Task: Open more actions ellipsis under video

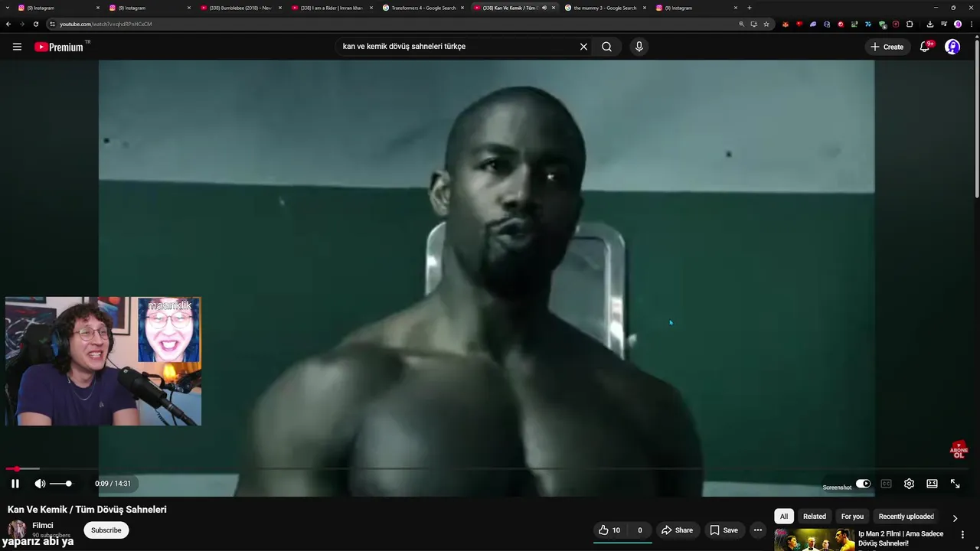Action: (758, 530)
